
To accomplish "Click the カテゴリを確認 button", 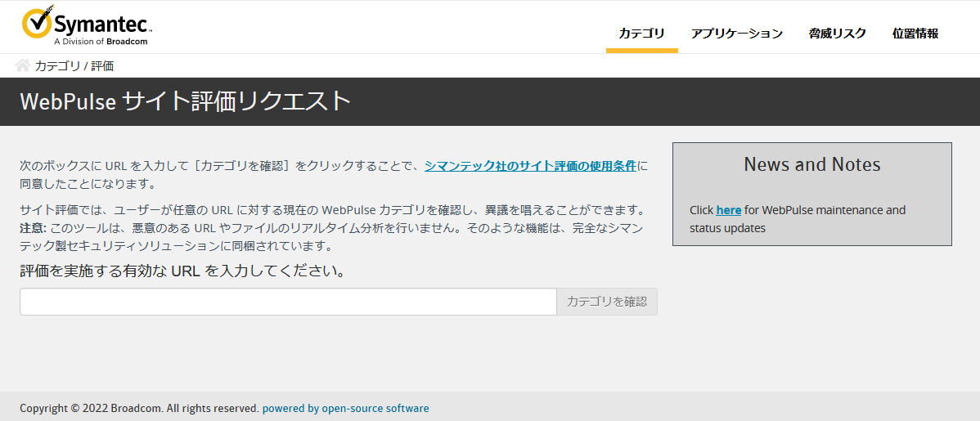I will (607, 302).
